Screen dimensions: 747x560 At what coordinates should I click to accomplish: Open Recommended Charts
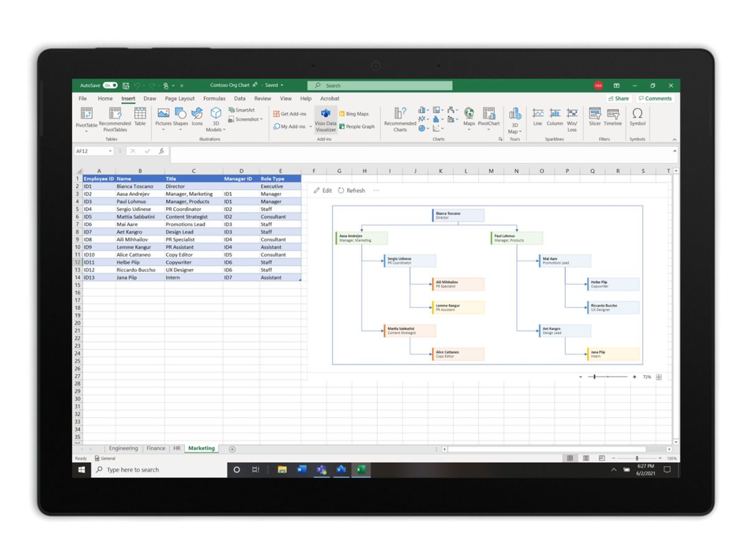(x=399, y=119)
